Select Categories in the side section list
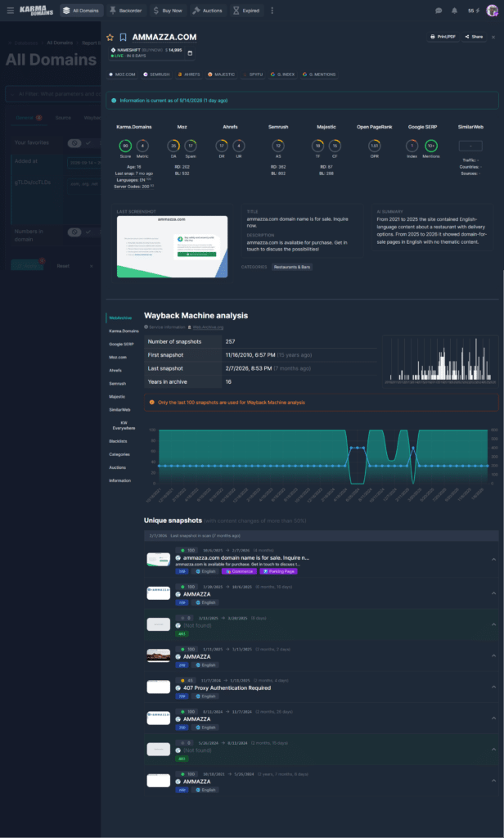The width and height of the screenshot is (504, 838). (119, 454)
